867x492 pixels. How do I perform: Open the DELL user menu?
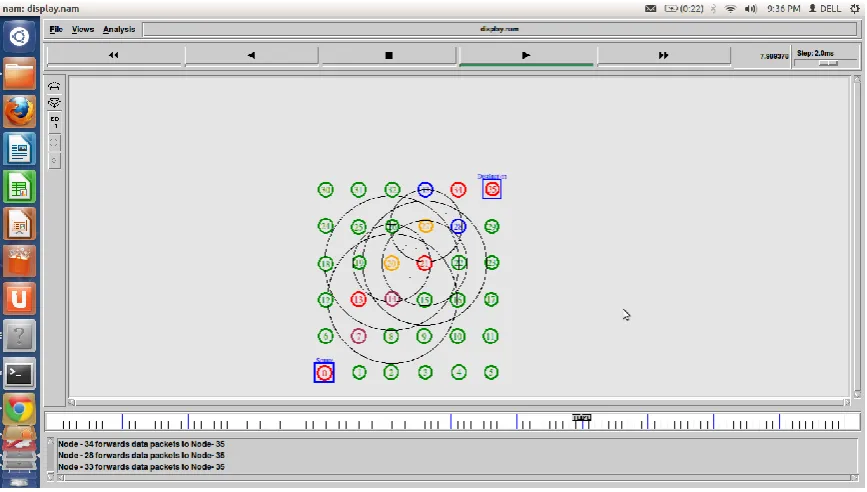pyautogui.click(x=825, y=8)
